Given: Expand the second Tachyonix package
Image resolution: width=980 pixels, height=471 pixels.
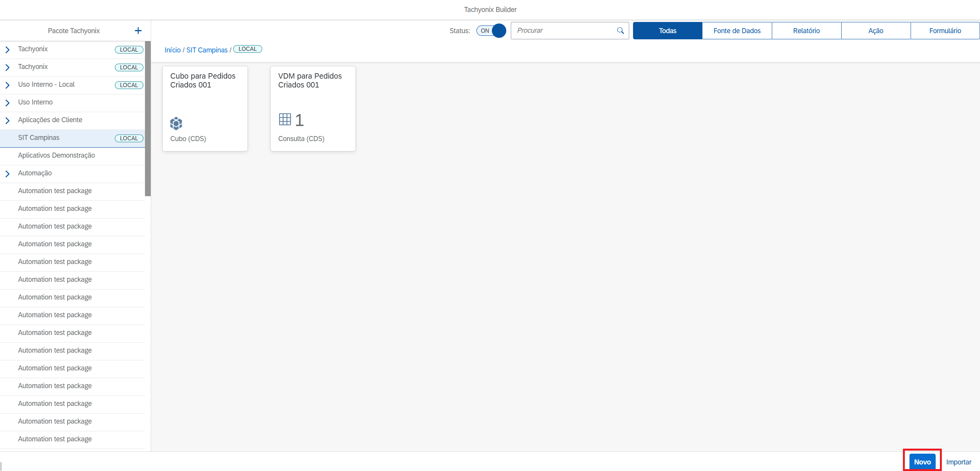Looking at the screenshot, I should [x=7, y=67].
